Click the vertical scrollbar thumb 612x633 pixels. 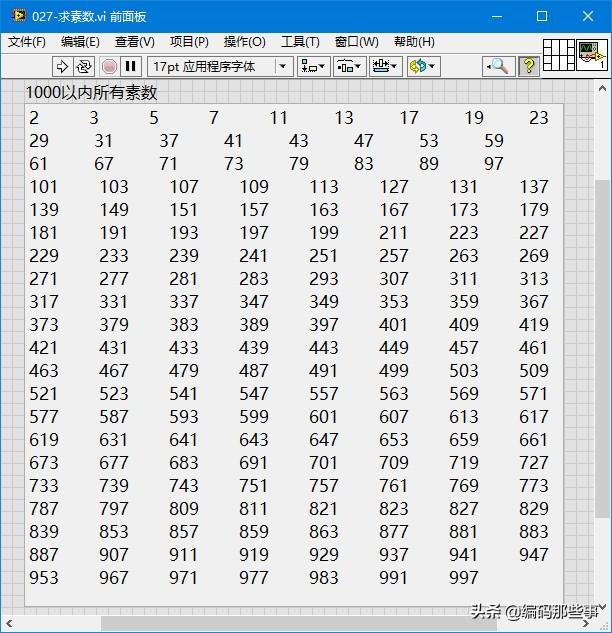(602, 349)
